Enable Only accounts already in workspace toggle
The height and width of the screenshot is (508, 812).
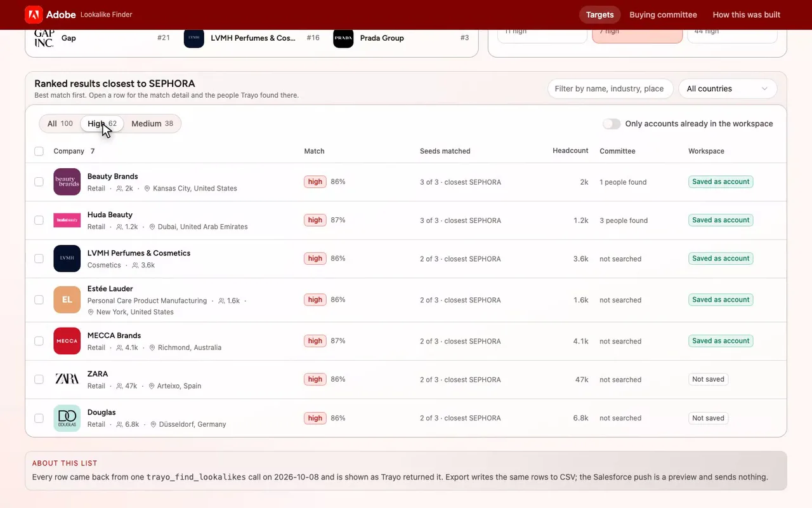point(612,124)
